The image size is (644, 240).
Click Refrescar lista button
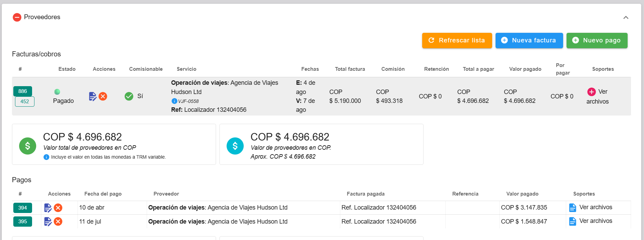457,40
